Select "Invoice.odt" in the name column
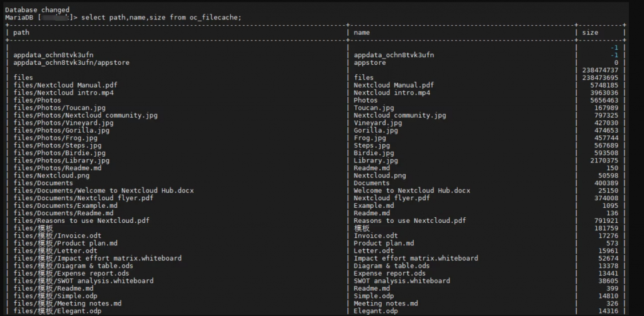Screen dimensions: 644x316 (x=376, y=236)
